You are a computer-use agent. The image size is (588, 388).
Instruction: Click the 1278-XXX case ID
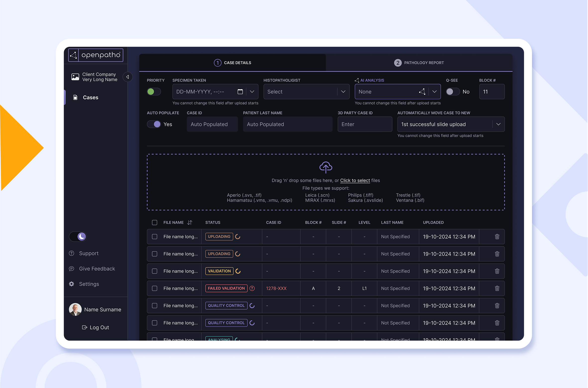coord(276,288)
